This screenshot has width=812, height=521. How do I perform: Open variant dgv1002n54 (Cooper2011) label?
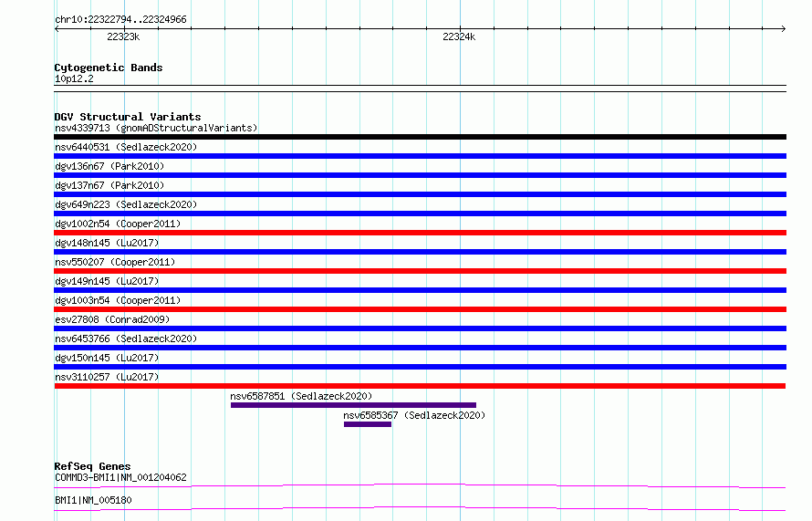click(118, 224)
